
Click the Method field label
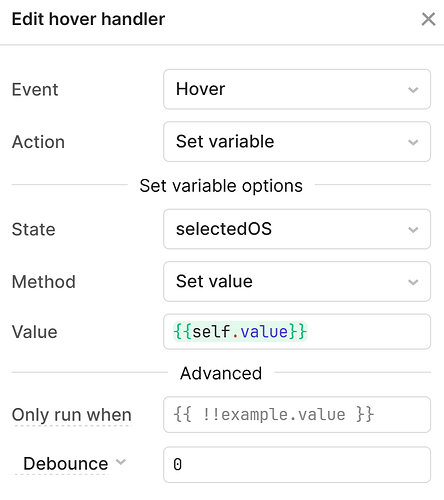(44, 282)
